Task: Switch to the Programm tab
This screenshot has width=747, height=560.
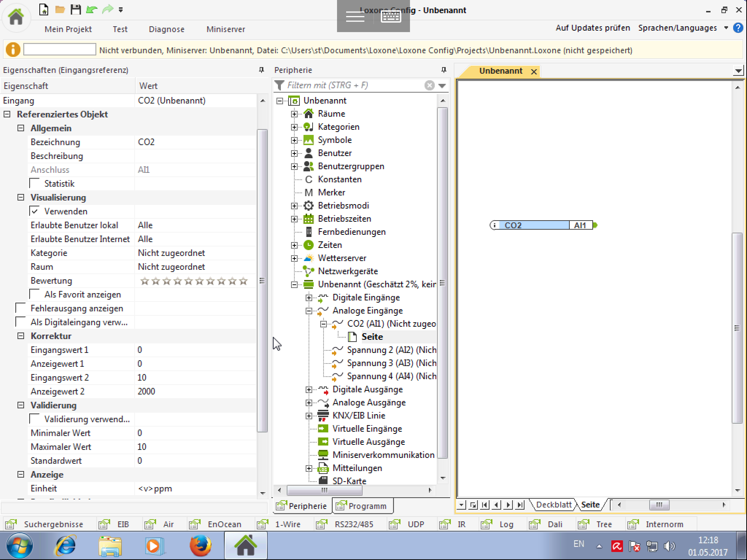Action: (x=362, y=506)
